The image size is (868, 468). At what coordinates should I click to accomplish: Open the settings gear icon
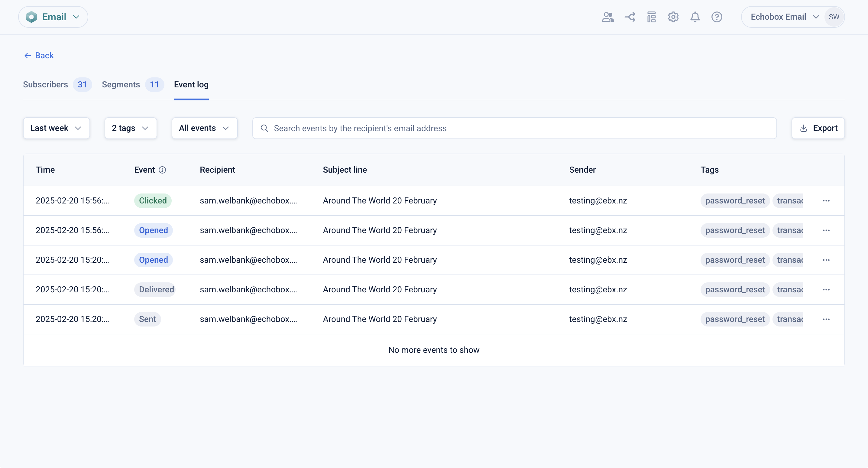point(673,17)
